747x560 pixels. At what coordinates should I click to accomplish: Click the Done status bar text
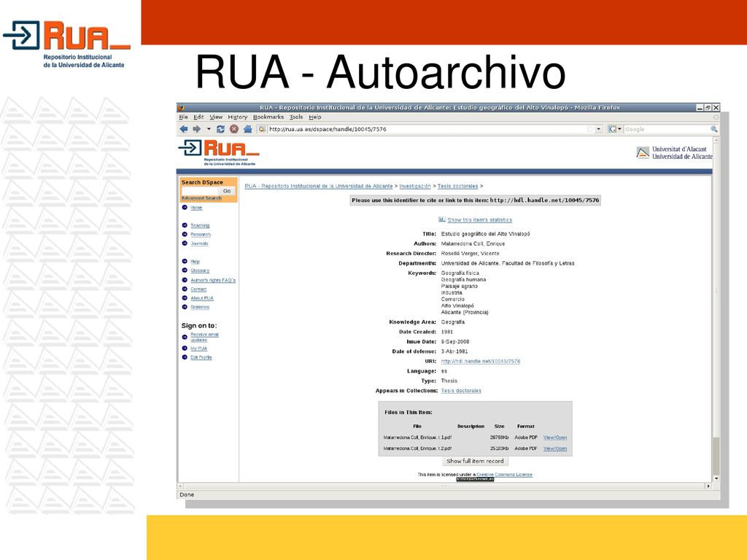[187, 495]
